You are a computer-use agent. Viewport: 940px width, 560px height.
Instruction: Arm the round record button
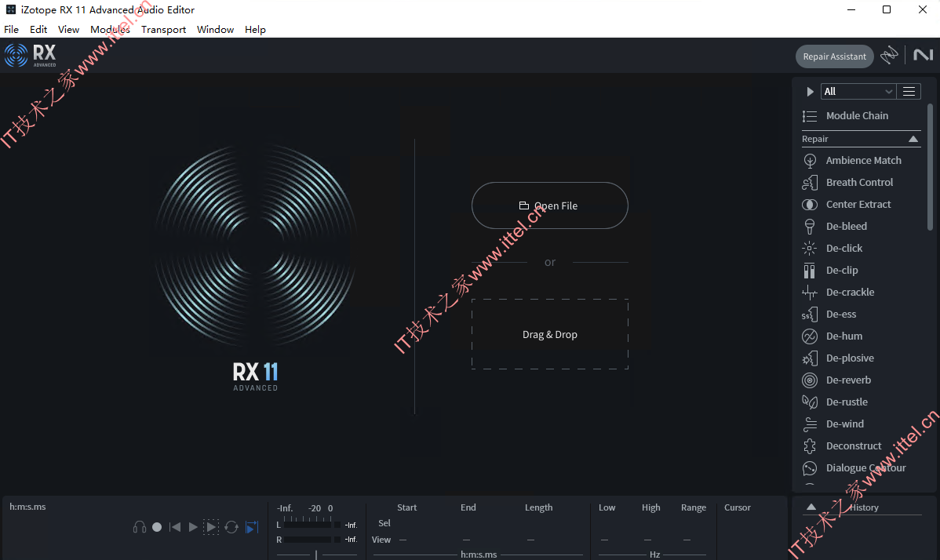(157, 527)
